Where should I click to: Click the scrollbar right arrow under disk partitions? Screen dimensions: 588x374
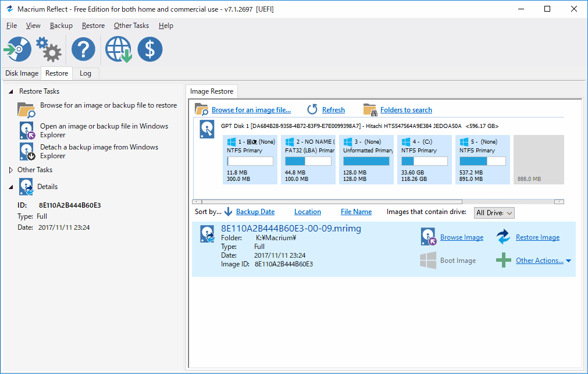tap(559, 201)
